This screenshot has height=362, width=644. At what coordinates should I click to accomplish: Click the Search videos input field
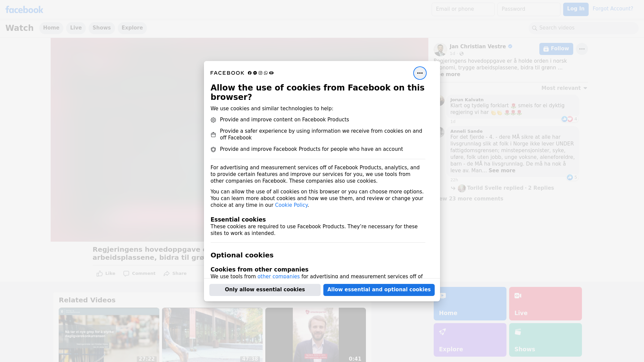pyautogui.click(x=584, y=28)
